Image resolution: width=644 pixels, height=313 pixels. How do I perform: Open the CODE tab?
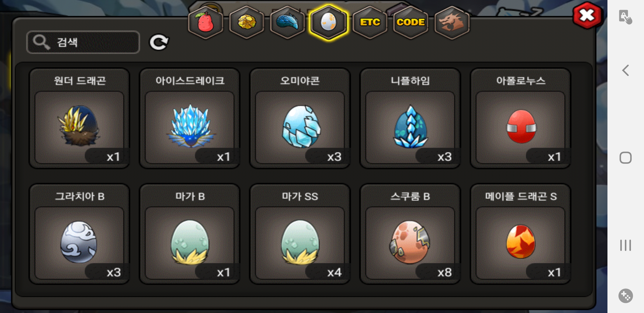click(411, 22)
